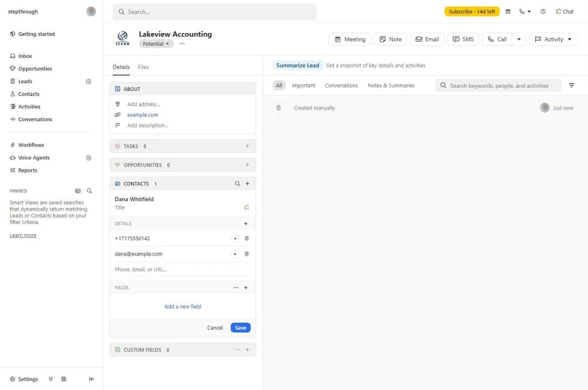Image resolution: width=588 pixels, height=390 pixels.
Task: Open the Learn more link
Action: click(x=23, y=235)
